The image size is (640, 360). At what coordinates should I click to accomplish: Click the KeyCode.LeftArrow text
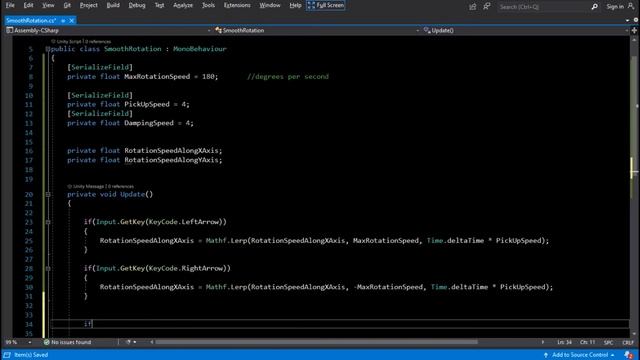coord(184,222)
